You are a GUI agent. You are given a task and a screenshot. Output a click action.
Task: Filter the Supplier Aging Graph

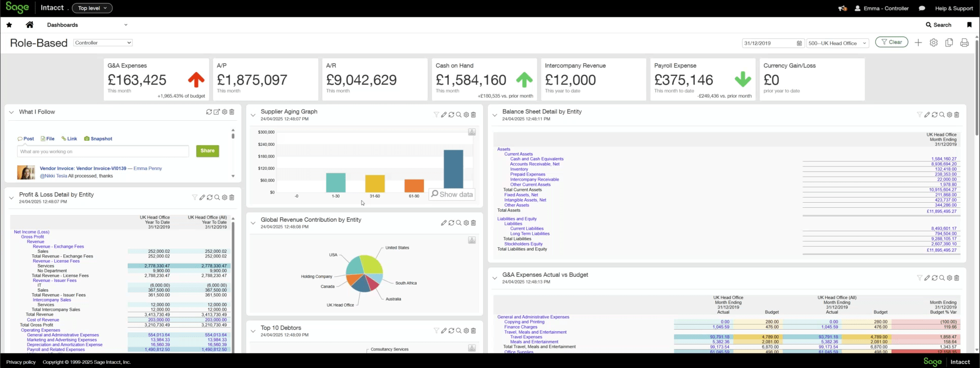tap(436, 115)
